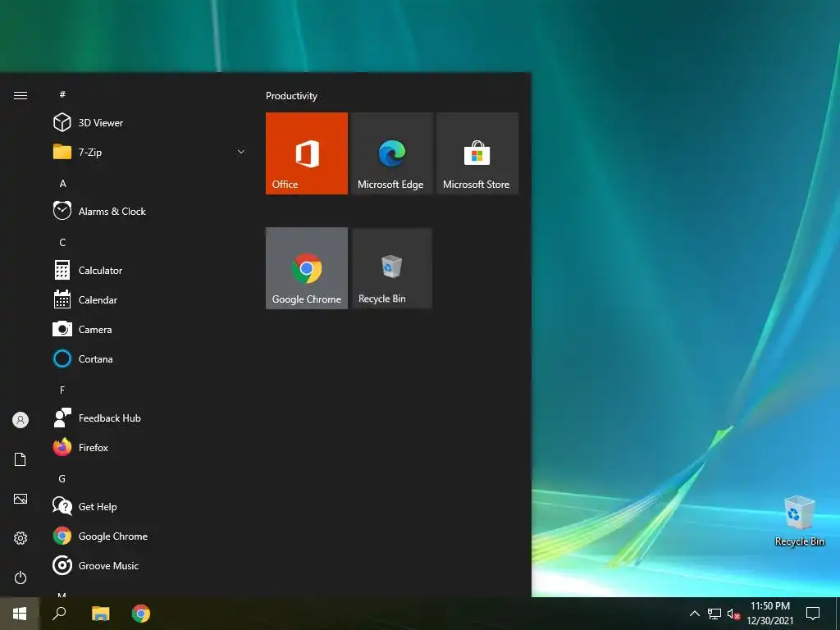Click the 'G' letter header in app list
840x630 pixels.
point(62,478)
